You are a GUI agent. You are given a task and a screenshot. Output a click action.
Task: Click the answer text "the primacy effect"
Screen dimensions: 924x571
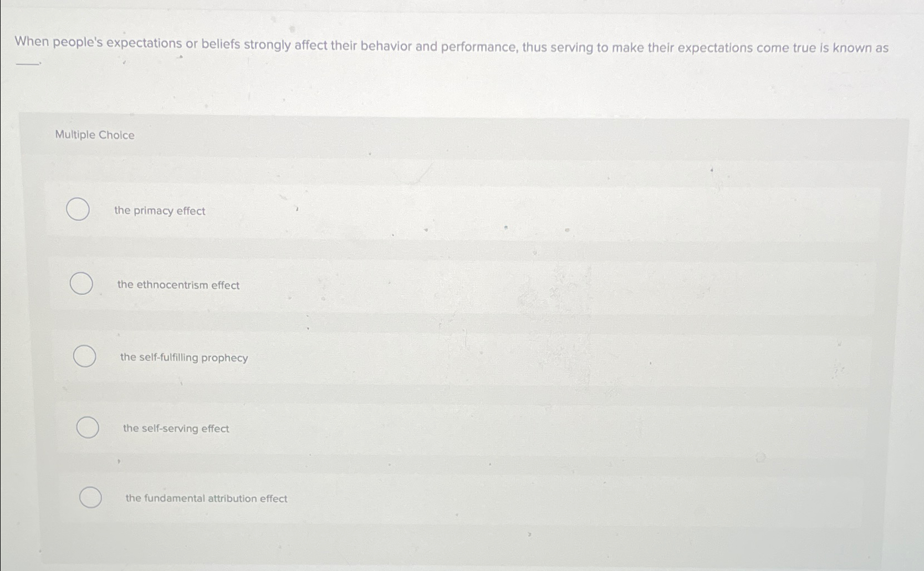coord(159,211)
